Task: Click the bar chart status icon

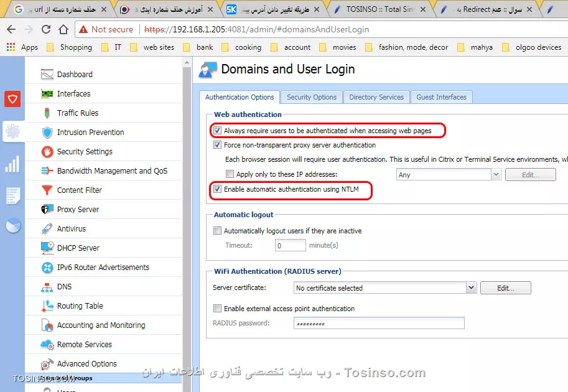Action: [x=12, y=164]
